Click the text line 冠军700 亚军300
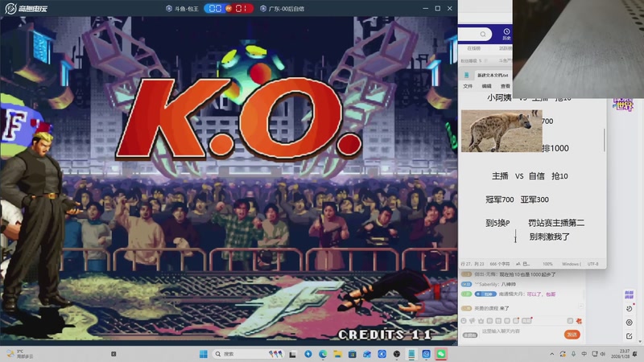Screen dimensions: 644x362 pos(517,200)
